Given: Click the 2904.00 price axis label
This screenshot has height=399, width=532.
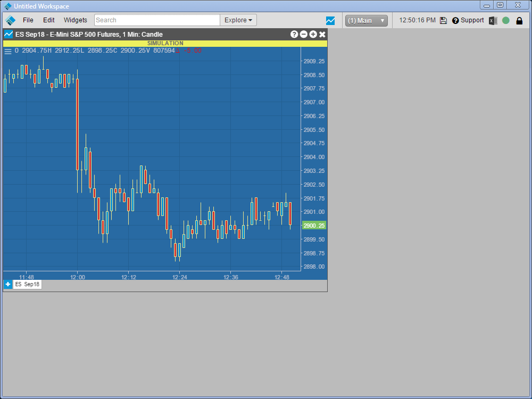Looking at the screenshot, I should pos(314,157).
